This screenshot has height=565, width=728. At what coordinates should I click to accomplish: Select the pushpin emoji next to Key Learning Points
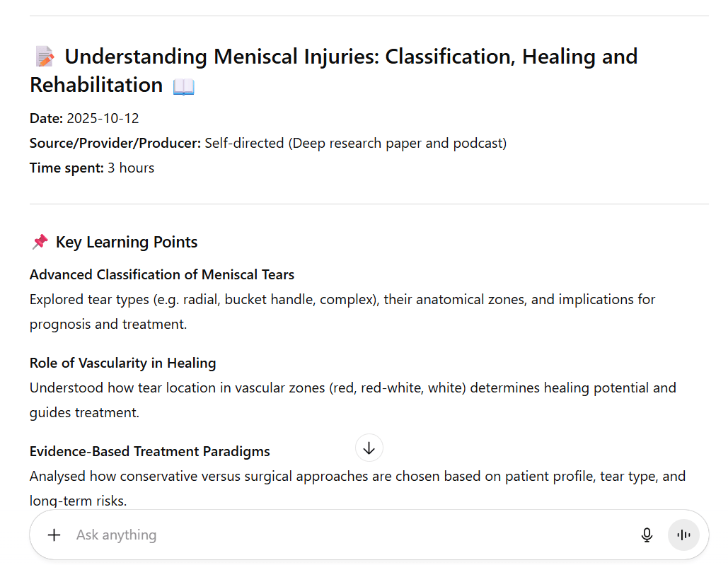39,241
